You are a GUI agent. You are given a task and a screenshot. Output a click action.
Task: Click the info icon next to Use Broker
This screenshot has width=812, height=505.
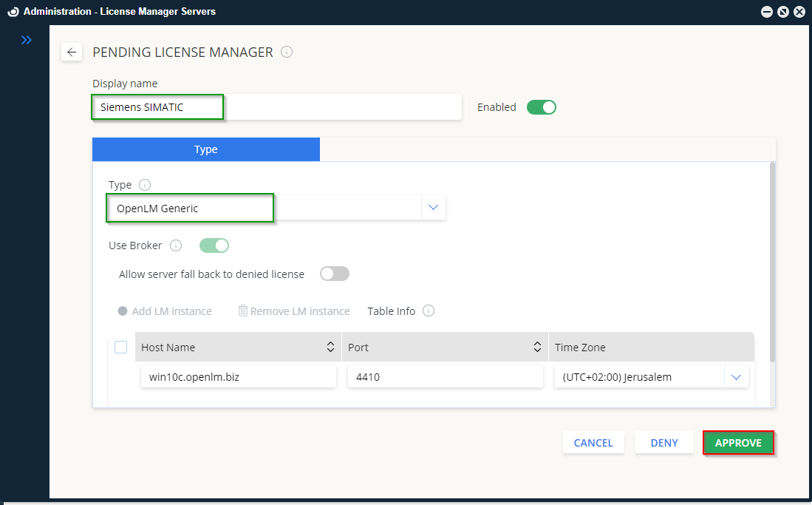click(175, 245)
